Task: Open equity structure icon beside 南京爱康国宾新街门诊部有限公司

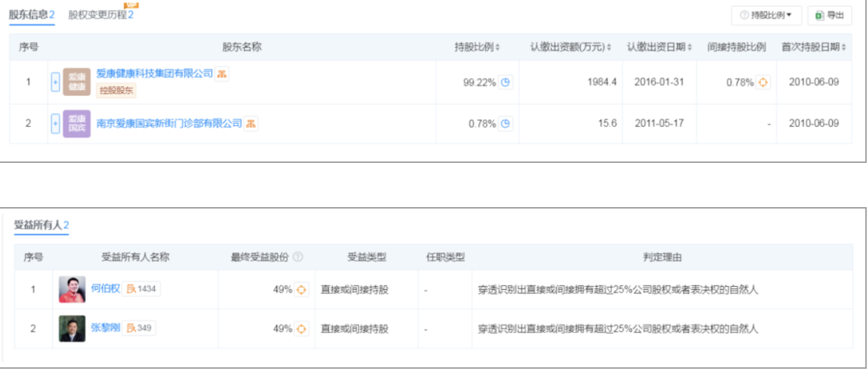Action: point(251,124)
